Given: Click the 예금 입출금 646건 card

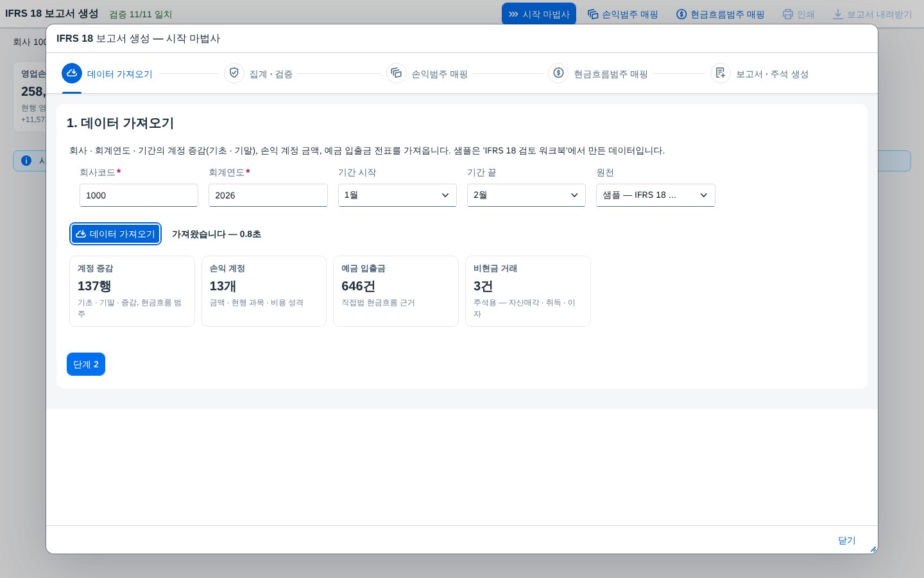Looking at the screenshot, I should point(396,291).
